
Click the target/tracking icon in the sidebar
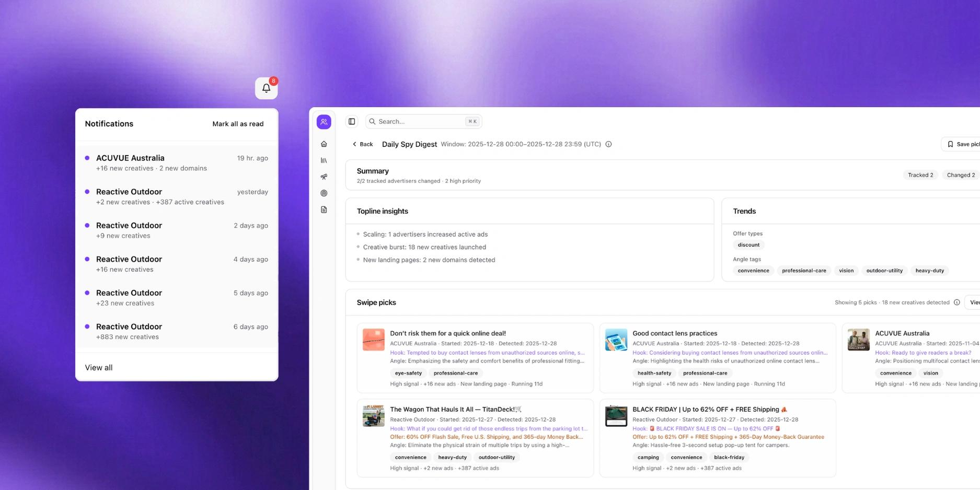tap(324, 193)
